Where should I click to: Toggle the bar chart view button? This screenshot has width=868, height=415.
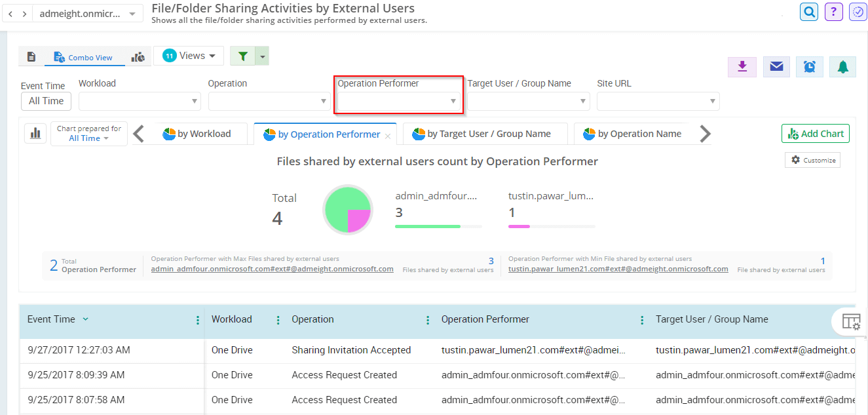tap(35, 134)
